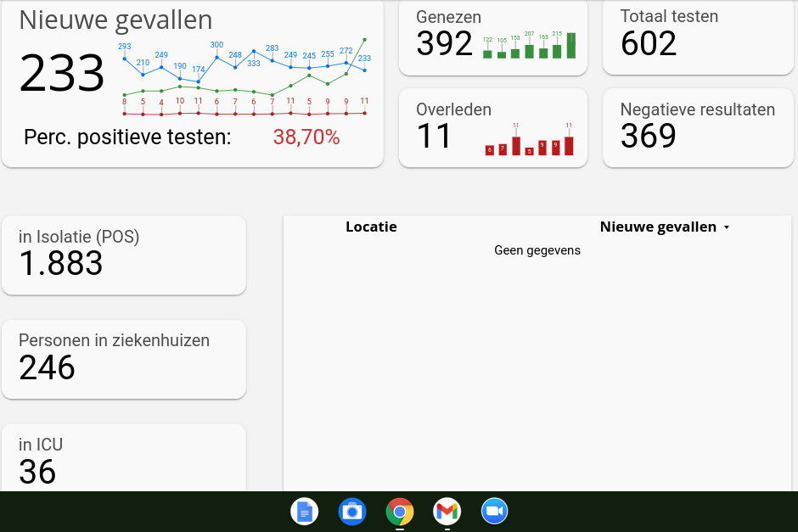Click the Nieuwe gevallen table header text
Viewport: 798px width, 532px height.
[x=658, y=227]
